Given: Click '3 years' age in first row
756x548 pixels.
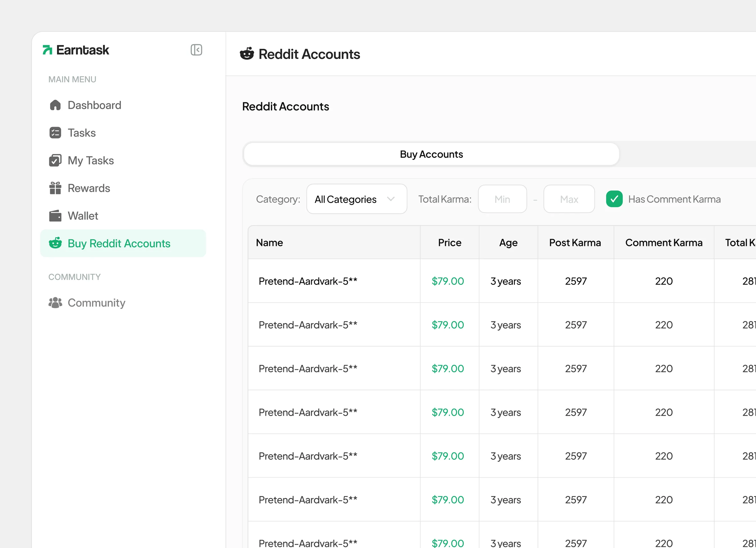Looking at the screenshot, I should (x=505, y=281).
